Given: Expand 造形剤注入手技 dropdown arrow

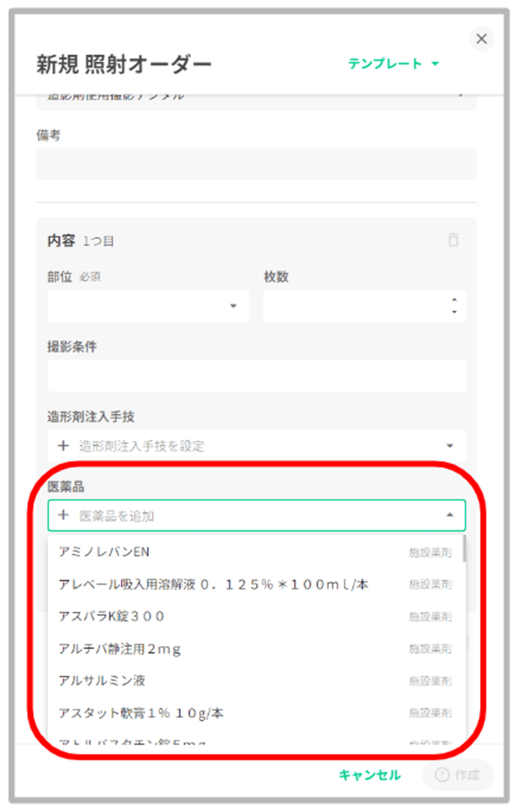Looking at the screenshot, I should tap(449, 446).
